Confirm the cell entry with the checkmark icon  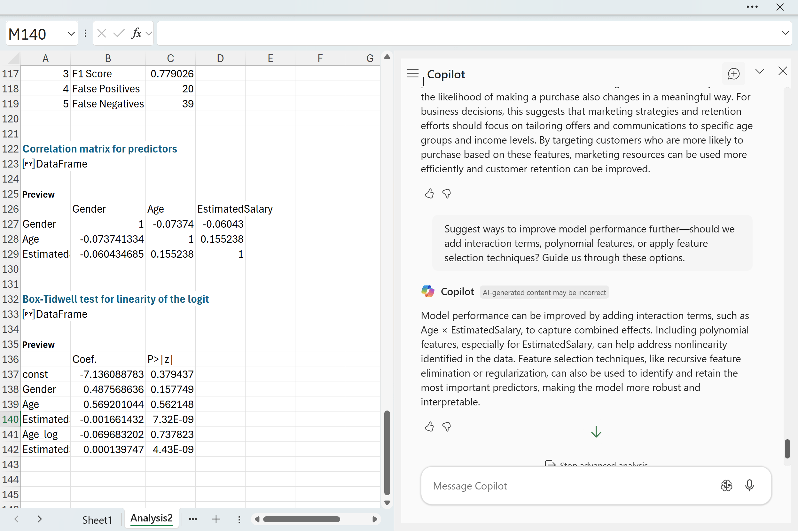(x=118, y=33)
